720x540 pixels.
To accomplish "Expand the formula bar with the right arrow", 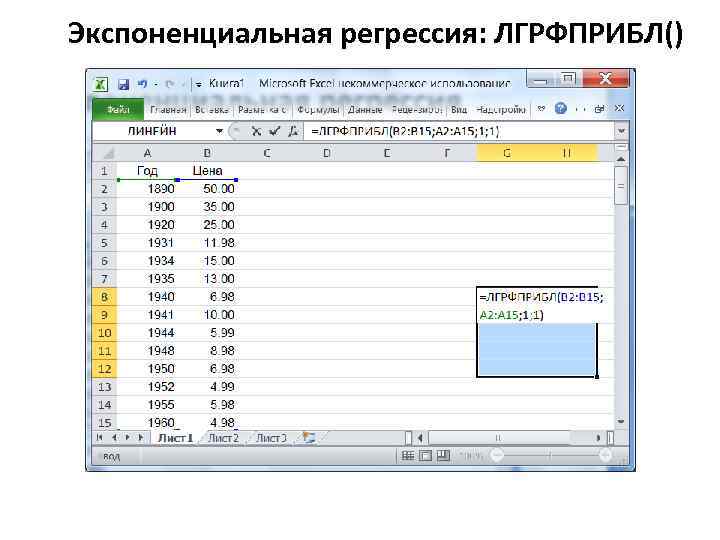I will click(x=621, y=131).
